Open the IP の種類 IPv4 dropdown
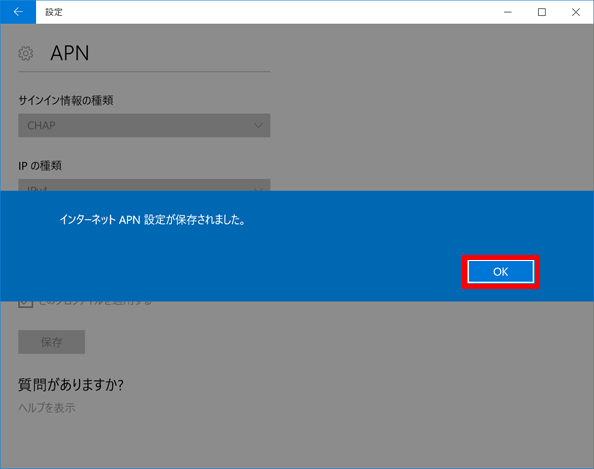 pyautogui.click(x=144, y=185)
